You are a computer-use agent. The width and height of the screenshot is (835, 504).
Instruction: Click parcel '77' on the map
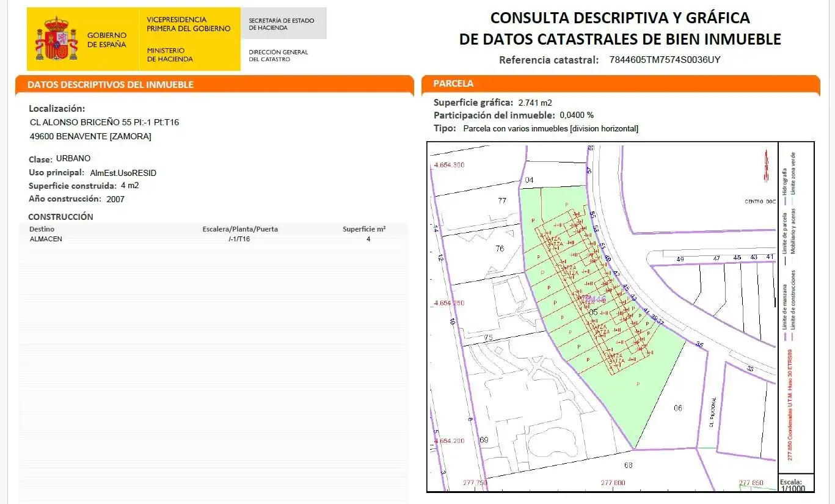(x=502, y=200)
